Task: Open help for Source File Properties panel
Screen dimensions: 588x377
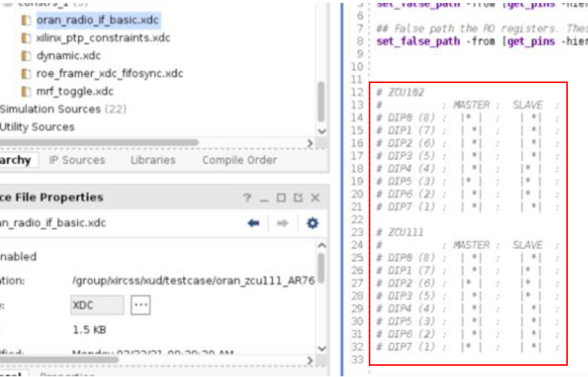Action: (x=248, y=198)
